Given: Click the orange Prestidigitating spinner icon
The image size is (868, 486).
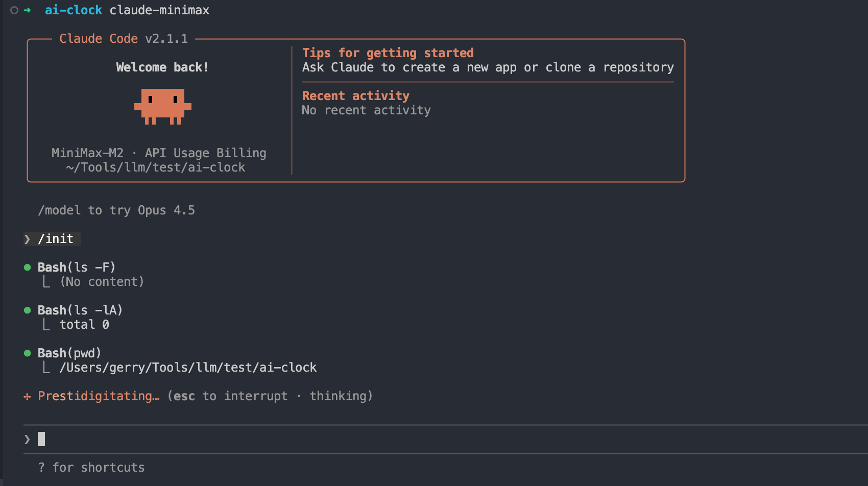Looking at the screenshot, I should pos(27,397).
